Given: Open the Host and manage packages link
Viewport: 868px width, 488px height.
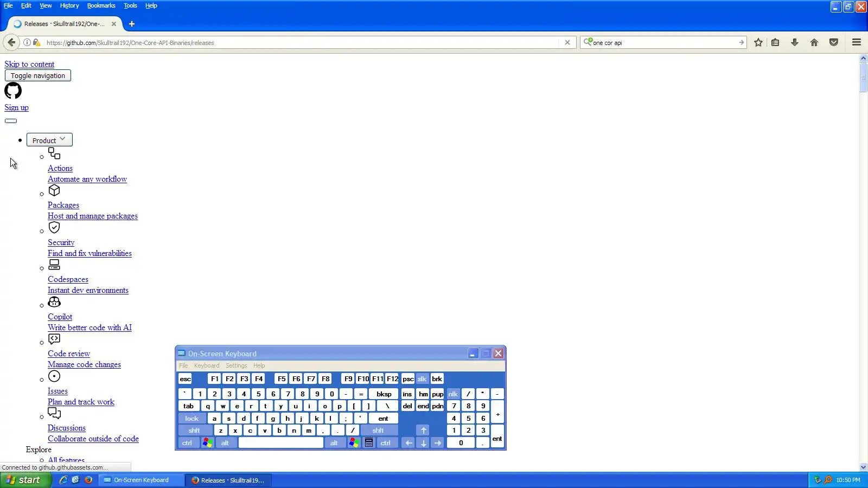Looking at the screenshot, I should pyautogui.click(x=93, y=216).
